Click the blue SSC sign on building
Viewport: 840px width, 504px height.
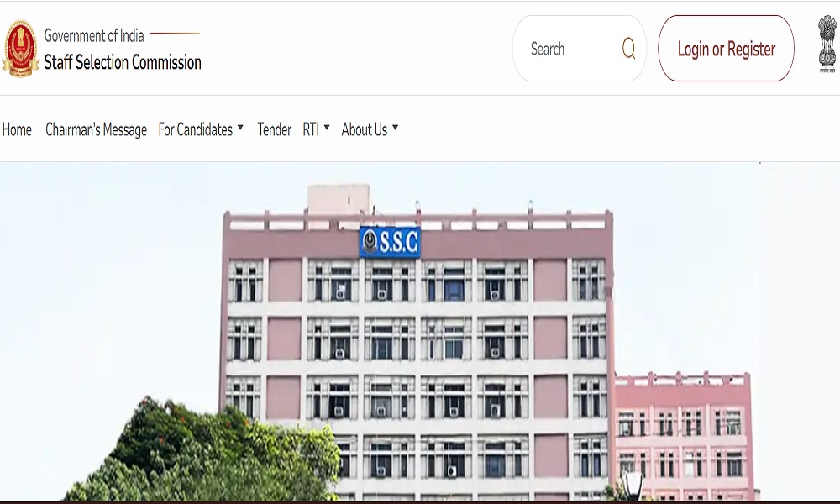390,242
